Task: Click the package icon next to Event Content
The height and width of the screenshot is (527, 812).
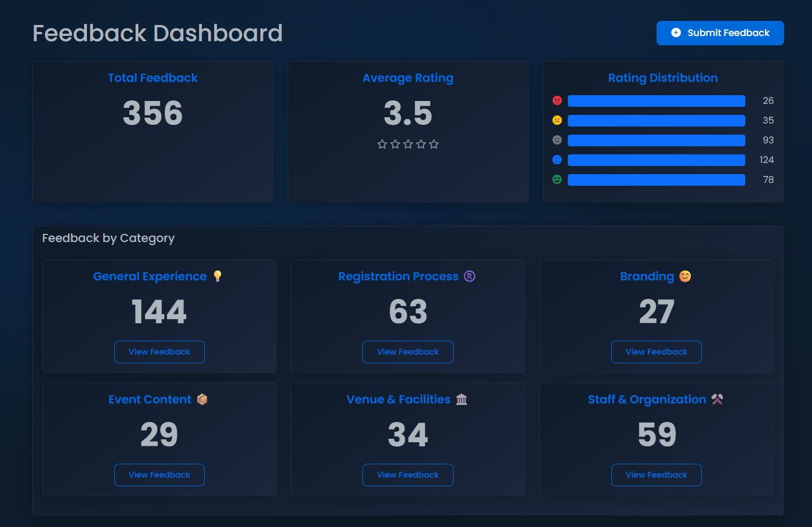Action: pyautogui.click(x=202, y=399)
